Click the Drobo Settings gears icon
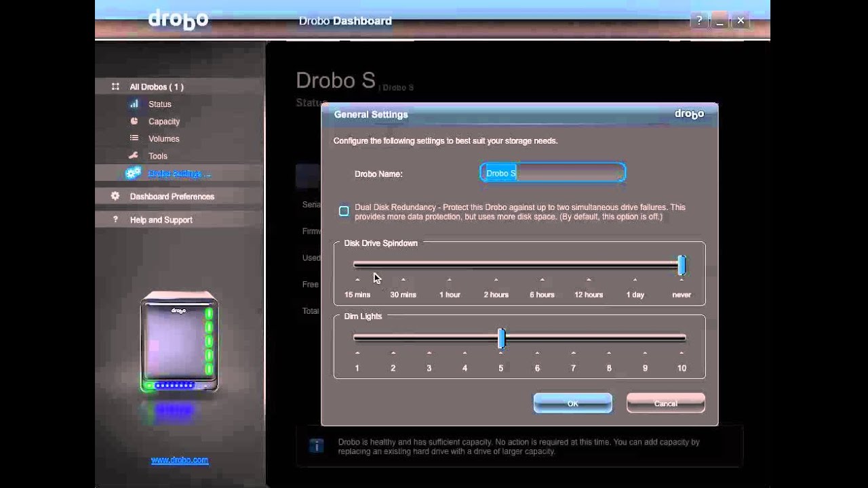This screenshot has height=488, width=868. (133, 173)
